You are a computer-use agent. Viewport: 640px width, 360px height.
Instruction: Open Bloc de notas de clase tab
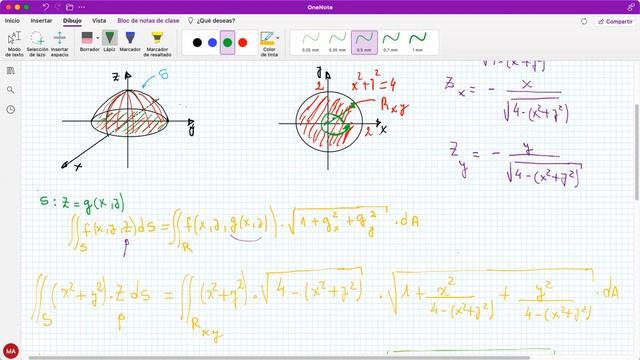[148, 20]
